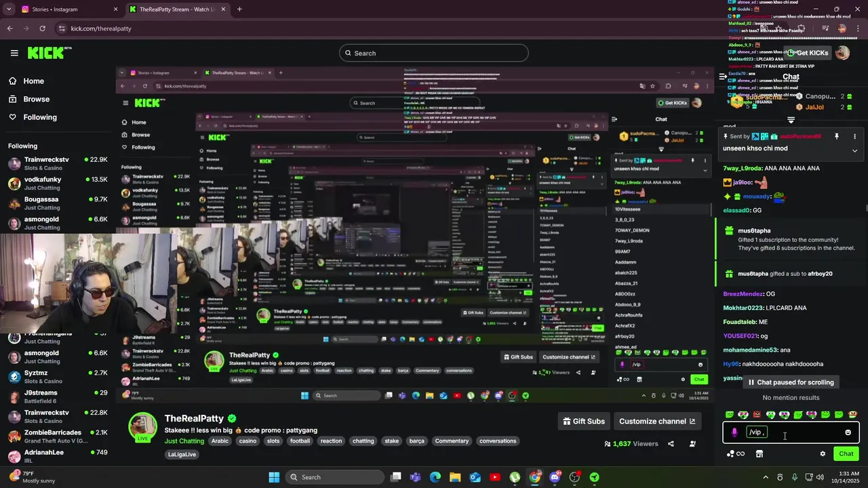This screenshot has width=868, height=488.
Task: Resume chat paused for scrolling
Action: point(791,382)
